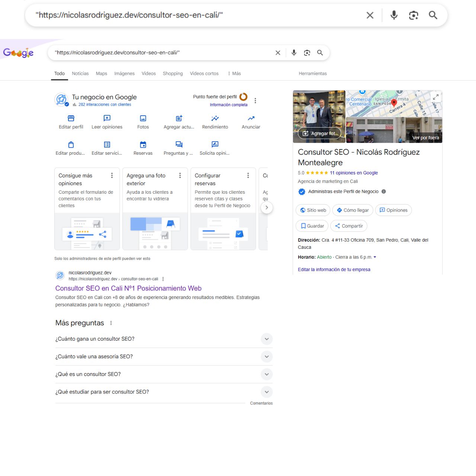Open Preguntas y respuestas
Screen dimensions: 476x476
tap(178, 148)
